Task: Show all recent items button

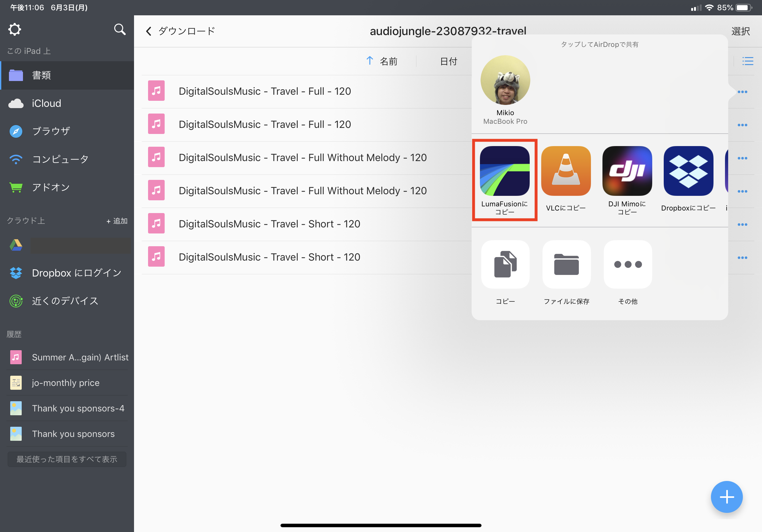Action: [x=67, y=459]
